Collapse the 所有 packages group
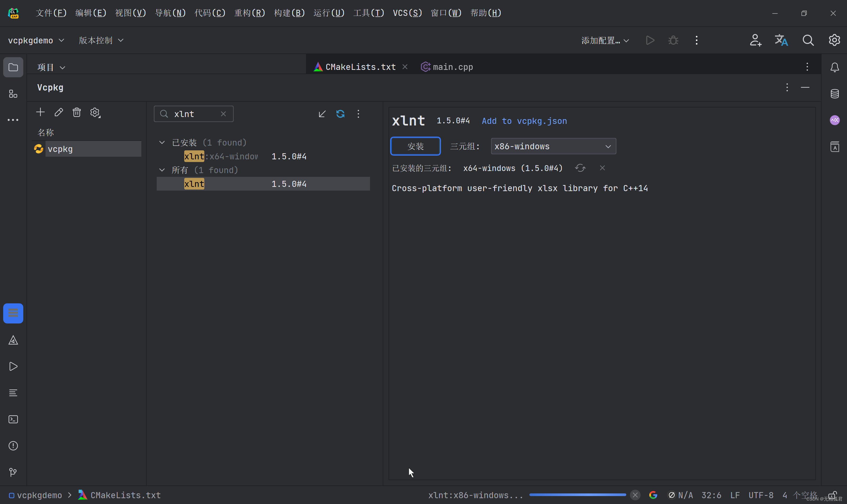The image size is (847, 504). pos(162,170)
